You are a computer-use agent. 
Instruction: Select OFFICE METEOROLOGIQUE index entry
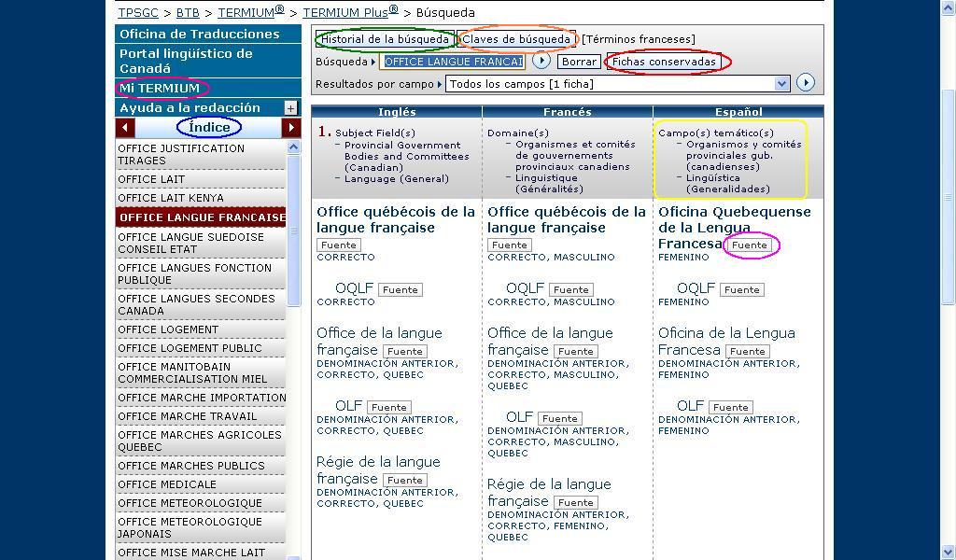click(200, 503)
